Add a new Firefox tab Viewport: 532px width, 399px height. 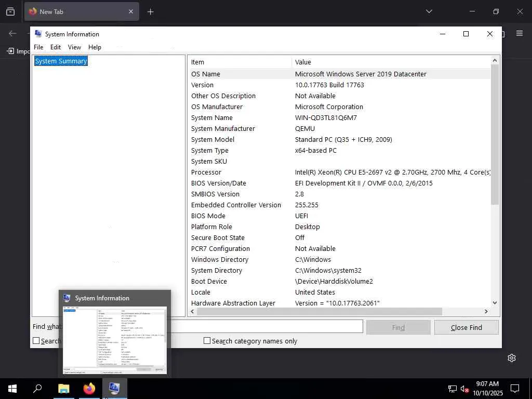(150, 12)
